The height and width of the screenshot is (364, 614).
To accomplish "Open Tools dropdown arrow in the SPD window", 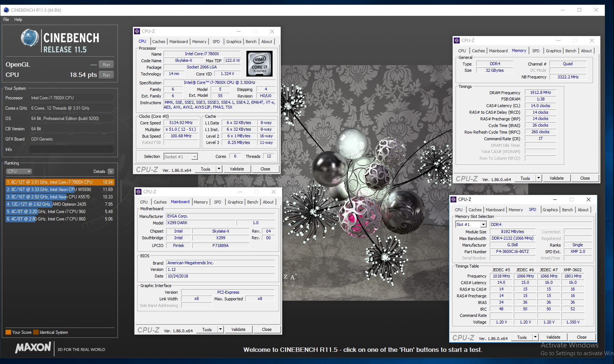I will [536, 338].
